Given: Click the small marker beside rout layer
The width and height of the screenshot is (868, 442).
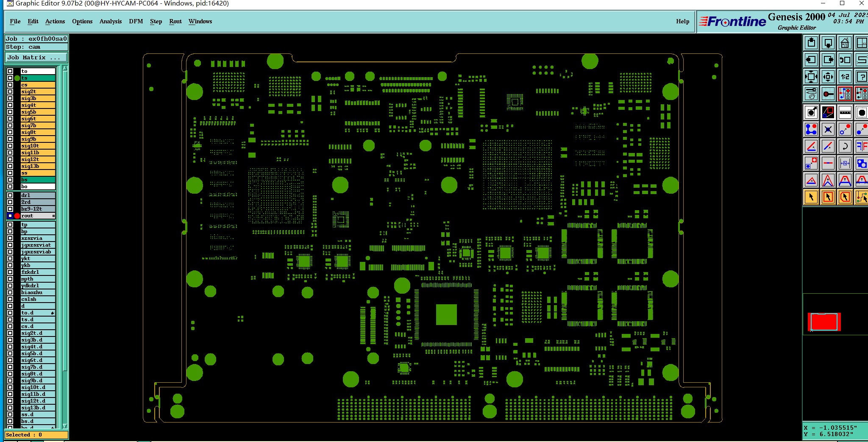Looking at the screenshot, I should pos(53,216).
